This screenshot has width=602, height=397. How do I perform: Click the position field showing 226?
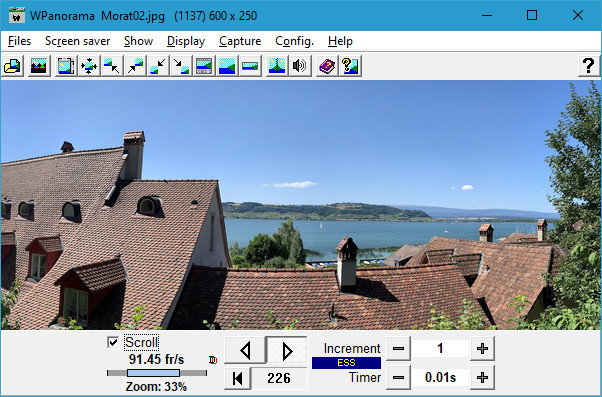click(x=279, y=378)
